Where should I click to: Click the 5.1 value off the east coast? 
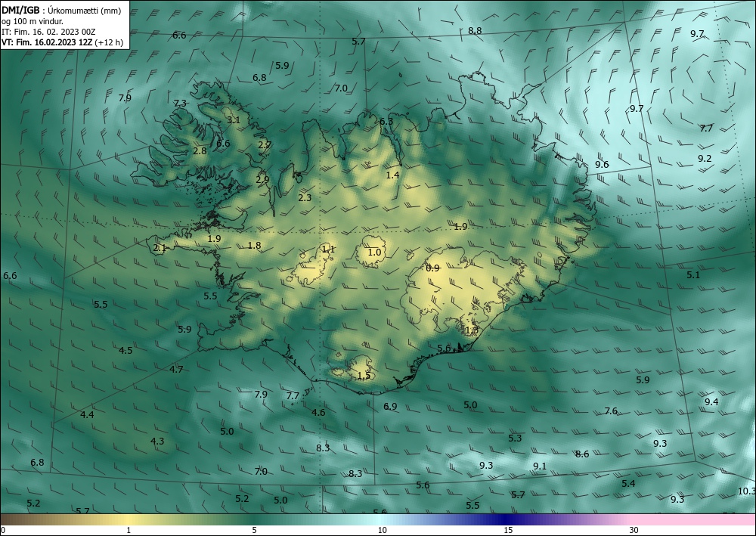693,274
